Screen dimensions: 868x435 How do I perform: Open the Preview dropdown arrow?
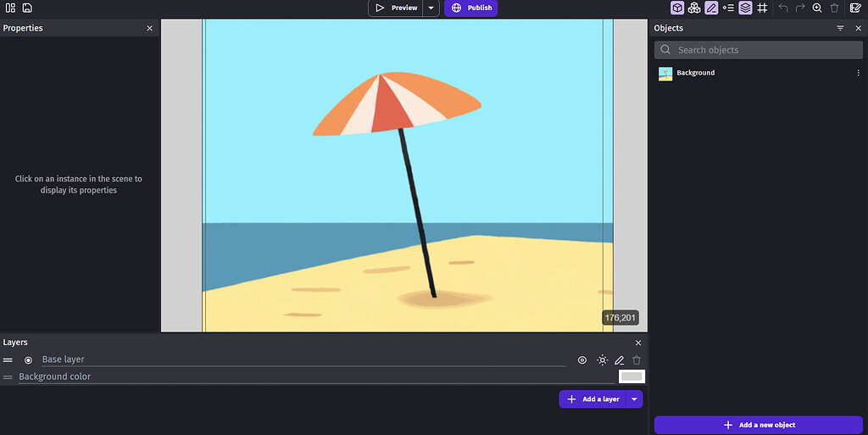pos(431,8)
